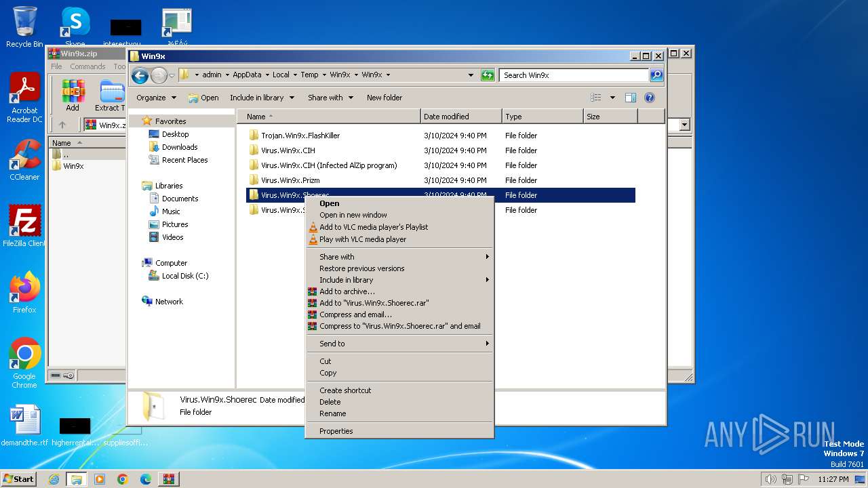Open the Skype desktop shortcut

click(75, 27)
